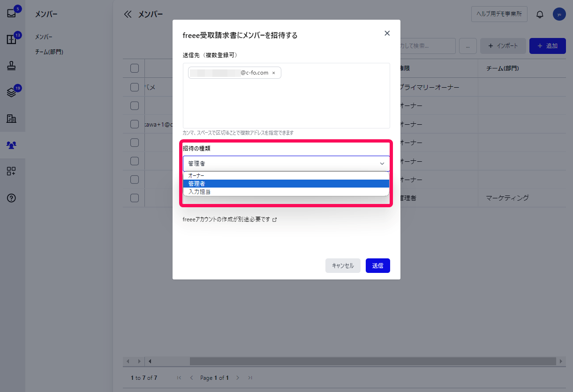
Task: Open the 招待の種類 dropdown
Action: tap(286, 164)
